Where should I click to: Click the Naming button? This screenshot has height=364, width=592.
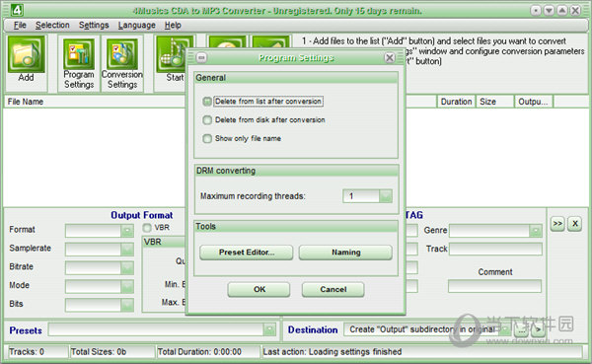(x=345, y=253)
